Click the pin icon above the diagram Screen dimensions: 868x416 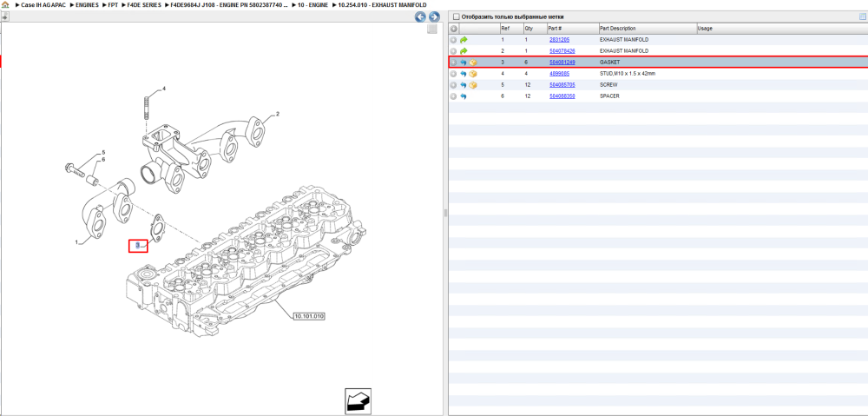4,17
